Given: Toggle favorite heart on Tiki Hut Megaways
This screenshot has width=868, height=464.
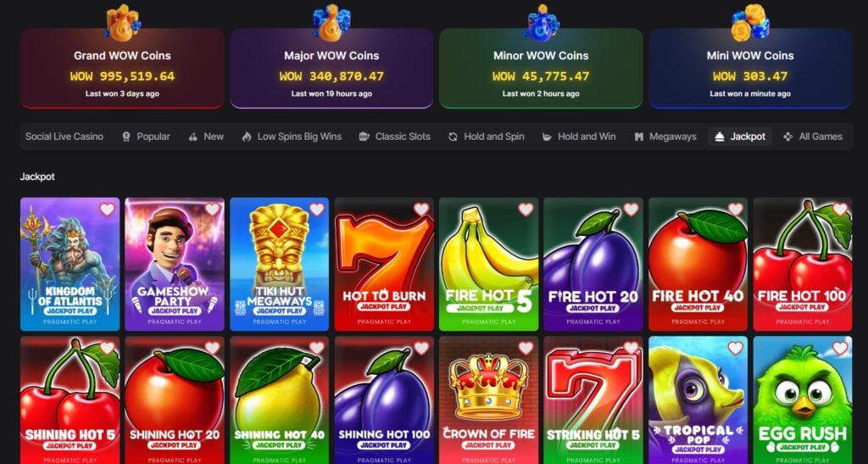Looking at the screenshot, I should 317,210.
